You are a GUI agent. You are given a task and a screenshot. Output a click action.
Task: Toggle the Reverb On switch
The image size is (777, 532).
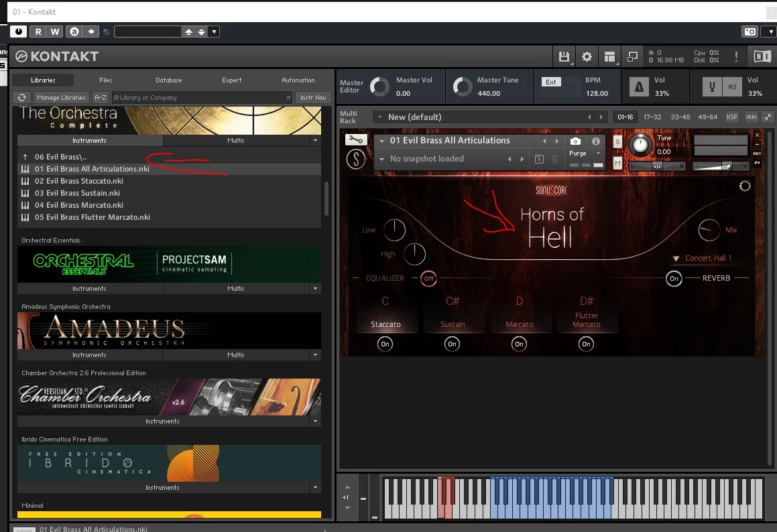pos(674,278)
